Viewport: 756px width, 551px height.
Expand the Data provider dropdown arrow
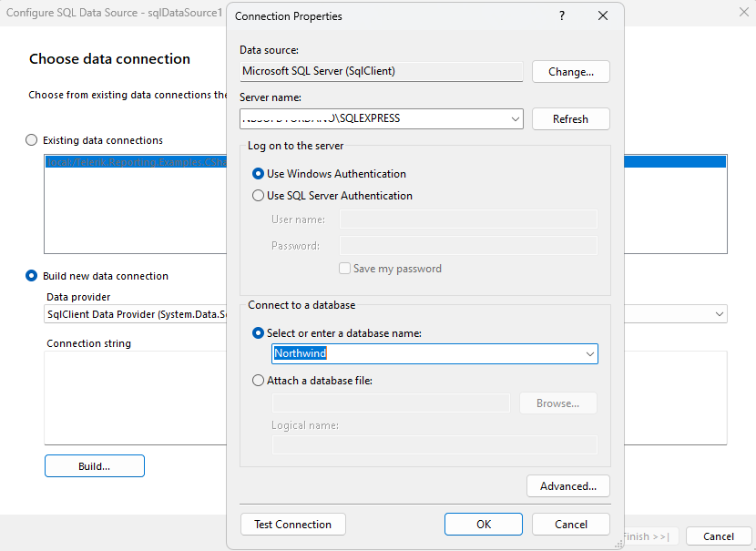(720, 314)
